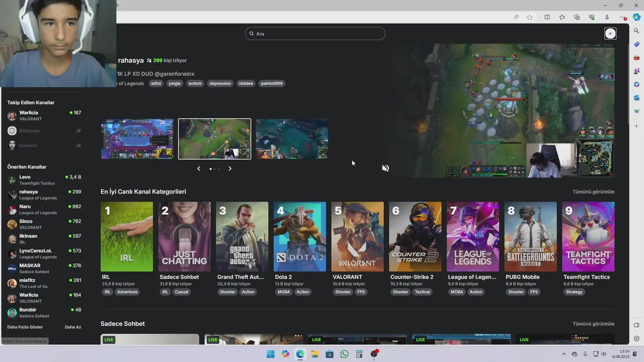Select the third featured stream thumbnail
The height and width of the screenshot is (362, 644).
[x=292, y=139]
